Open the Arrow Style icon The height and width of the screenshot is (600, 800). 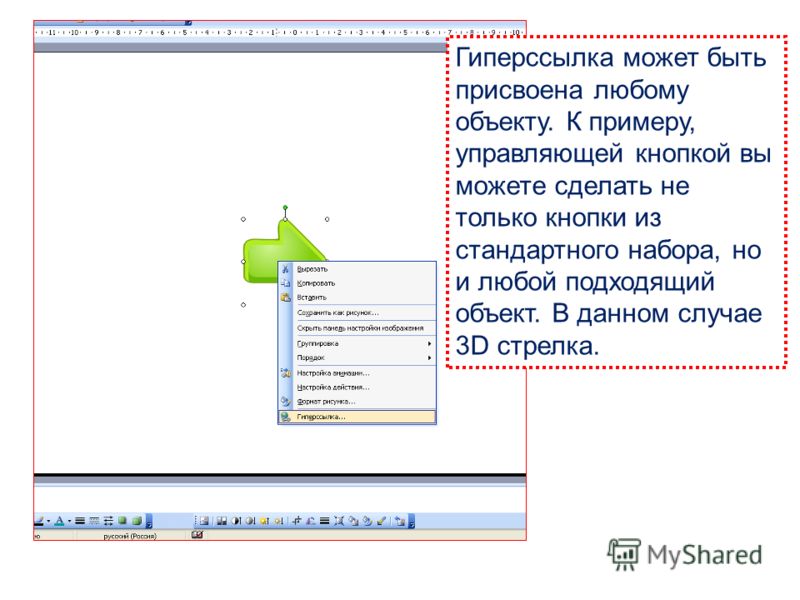pyautogui.click(x=108, y=521)
